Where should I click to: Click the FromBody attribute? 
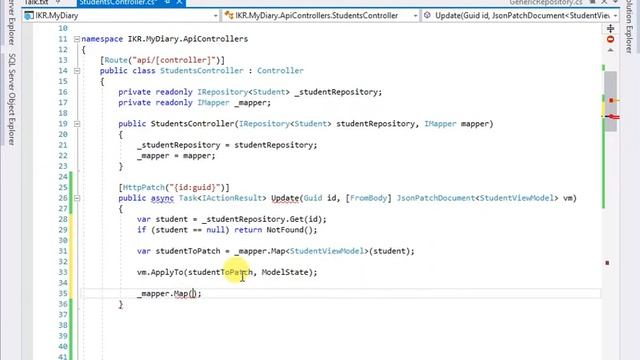(x=368, y=198)
